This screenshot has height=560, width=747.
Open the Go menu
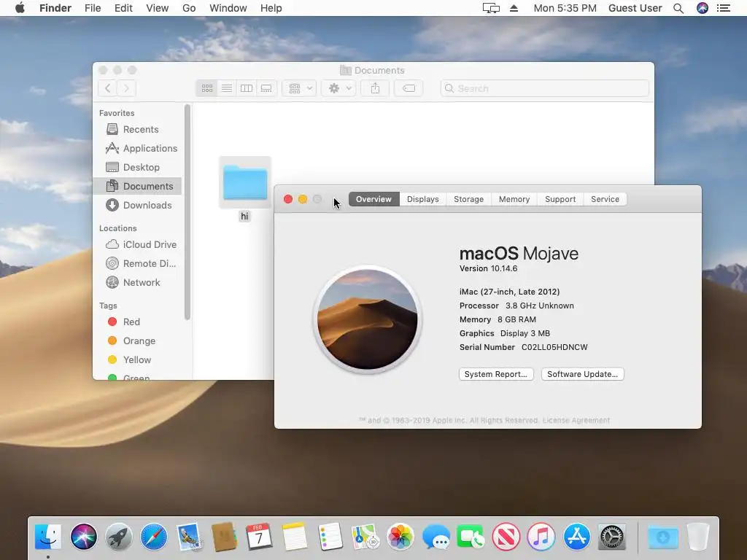(x=189, y=8)
